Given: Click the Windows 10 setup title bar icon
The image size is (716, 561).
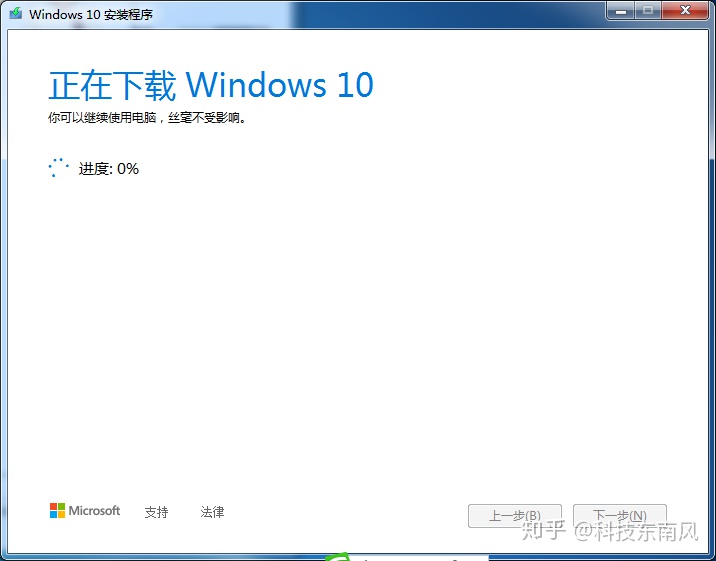Looking at the screenshot, I should pos(16,13).
